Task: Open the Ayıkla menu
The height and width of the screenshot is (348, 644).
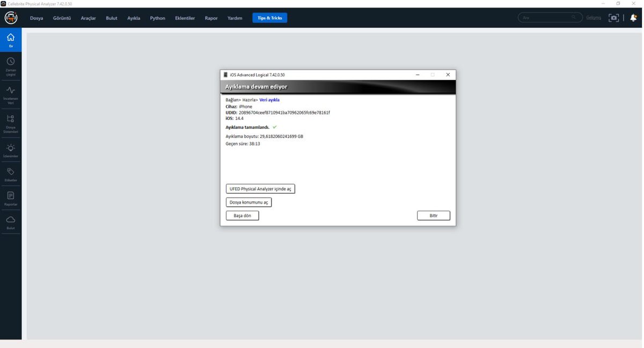Action: 134,18
